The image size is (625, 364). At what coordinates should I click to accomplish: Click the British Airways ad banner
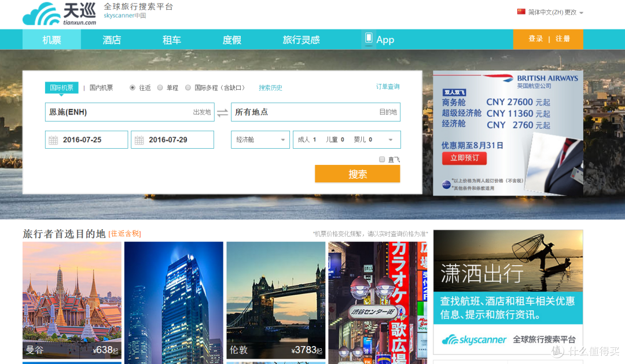coord(508,133)
